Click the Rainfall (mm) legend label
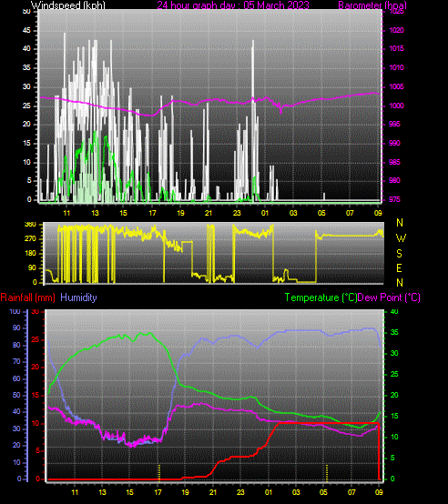Image resolution: width=448 pixels, height=504 pixels. click(x=27, y=297)
